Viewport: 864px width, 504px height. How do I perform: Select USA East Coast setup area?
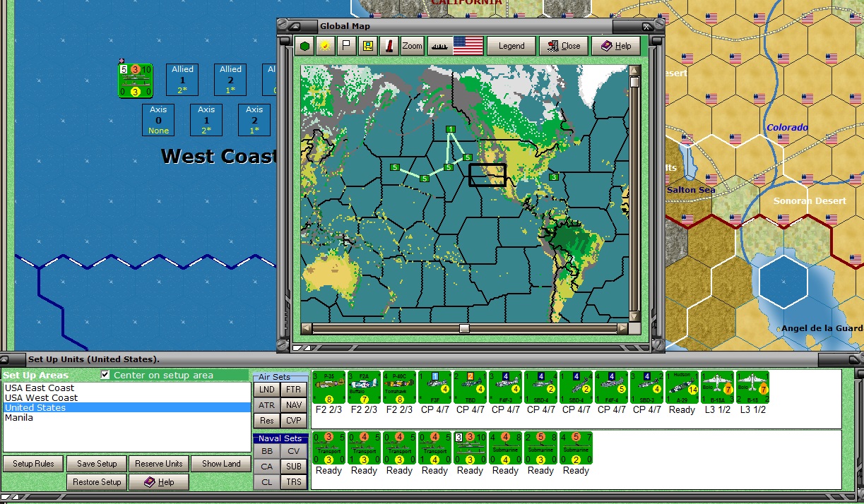tap(127, 388)
